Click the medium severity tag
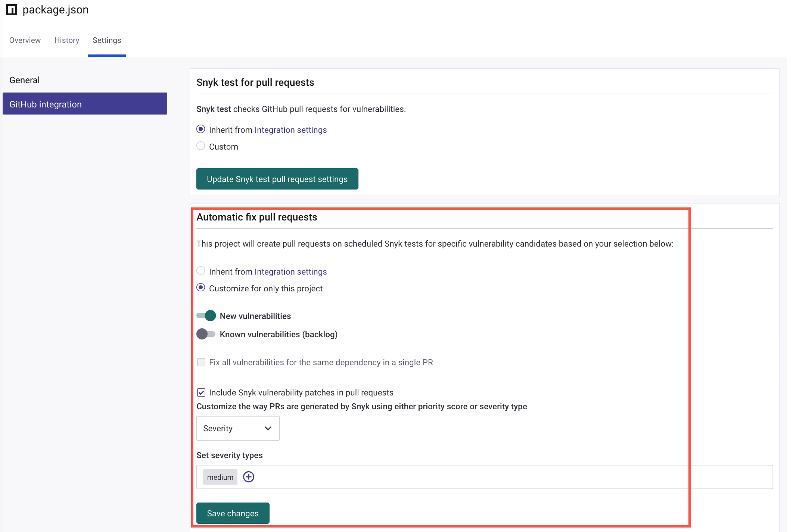The height and width of the screenshot is (532, 787). (x=220, y=477)
